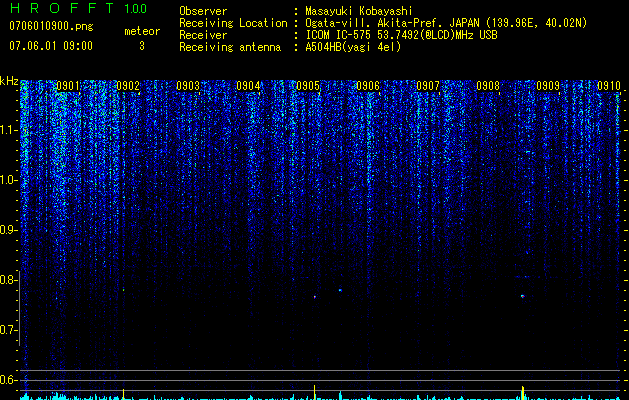This screenshot has width=629, height=400.
Task: Click the 0907 time marker
Action: (x=428, y=86)
